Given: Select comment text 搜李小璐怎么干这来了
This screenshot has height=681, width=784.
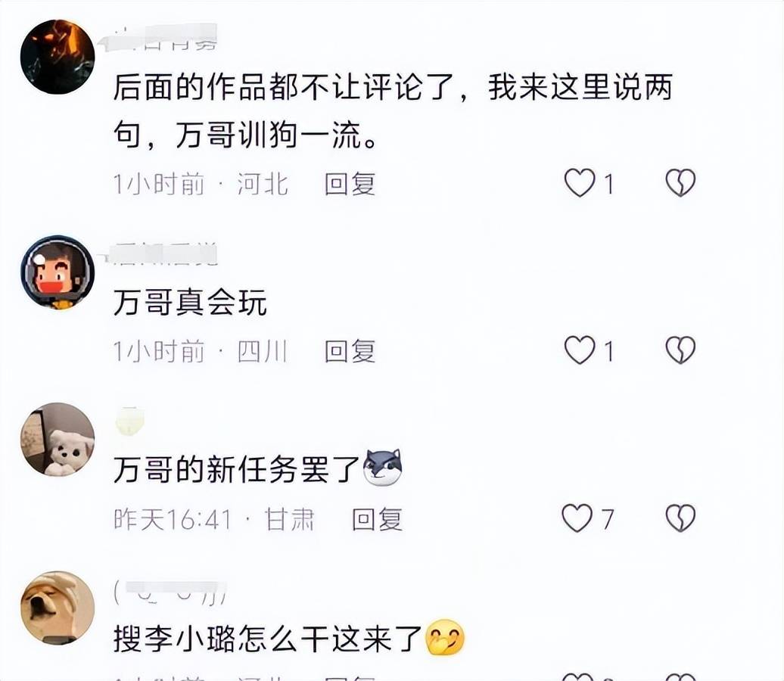Looking at the screenshot, I should tap(269, 639).
